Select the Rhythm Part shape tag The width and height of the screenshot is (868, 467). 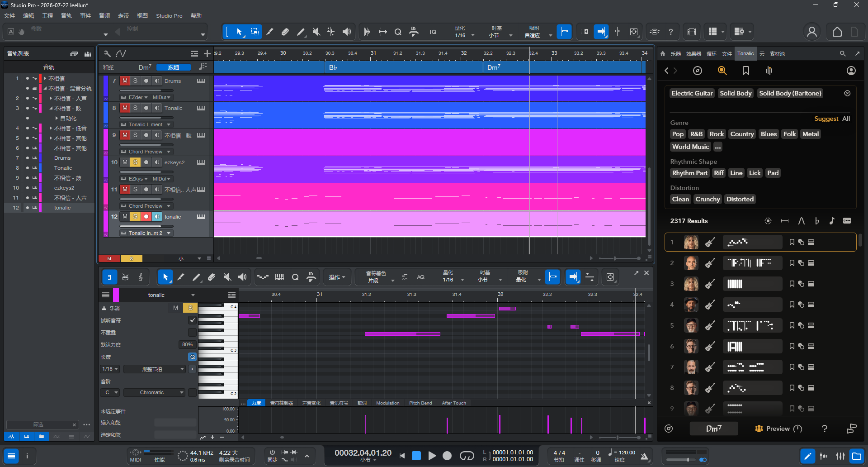click(x=689, y=173)
